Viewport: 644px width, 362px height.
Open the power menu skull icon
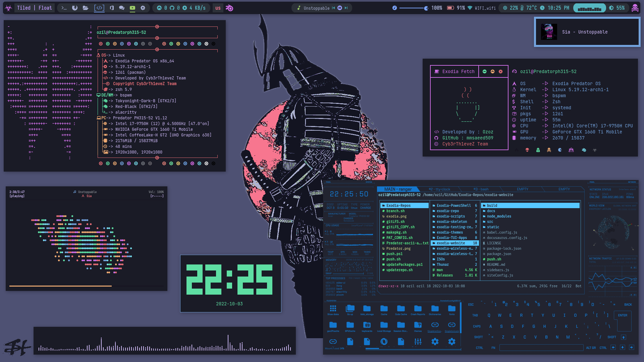point(635,8)
